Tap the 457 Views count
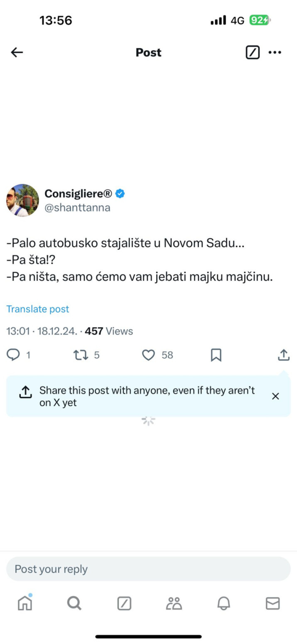 click(x=109, y=331)
